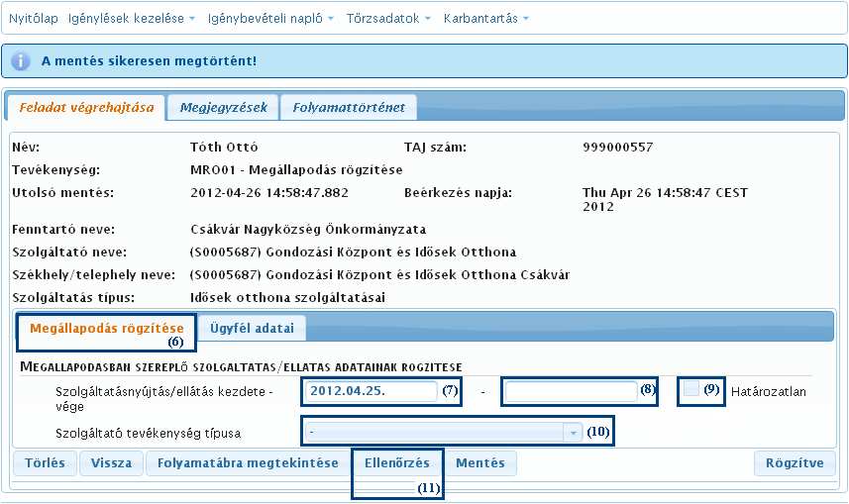Click the empty end date field
This screenshot has height=504, width=849.
point(571,391)
